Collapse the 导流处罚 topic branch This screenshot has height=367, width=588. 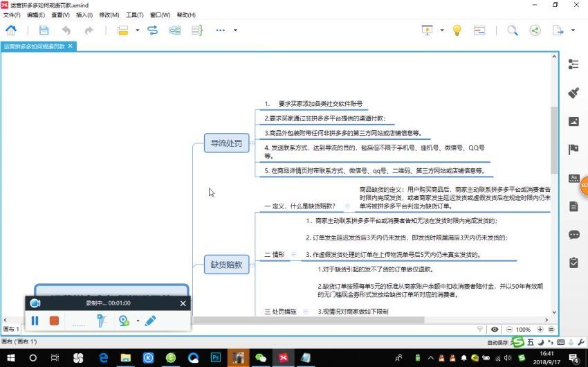tap(252, 143)
